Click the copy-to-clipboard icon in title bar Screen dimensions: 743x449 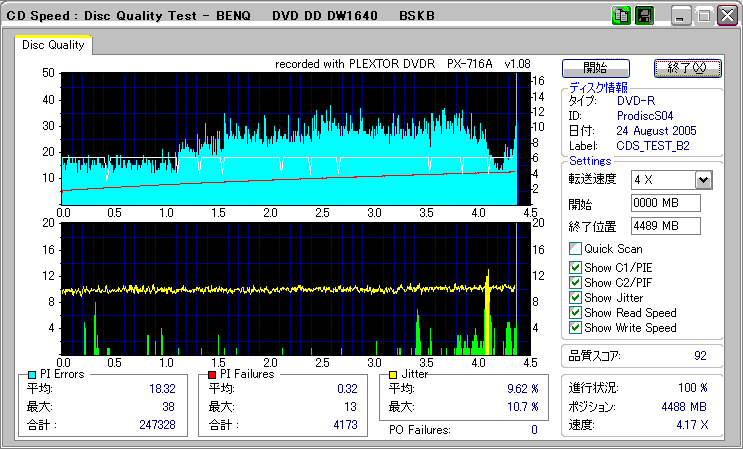pos(621,16)
